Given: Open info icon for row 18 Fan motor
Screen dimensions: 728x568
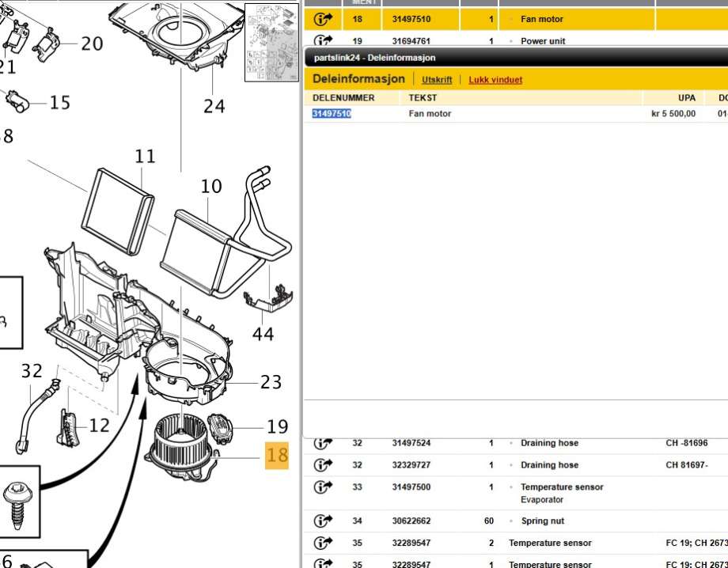Looking at the screenshot, I should coord(323,19).
